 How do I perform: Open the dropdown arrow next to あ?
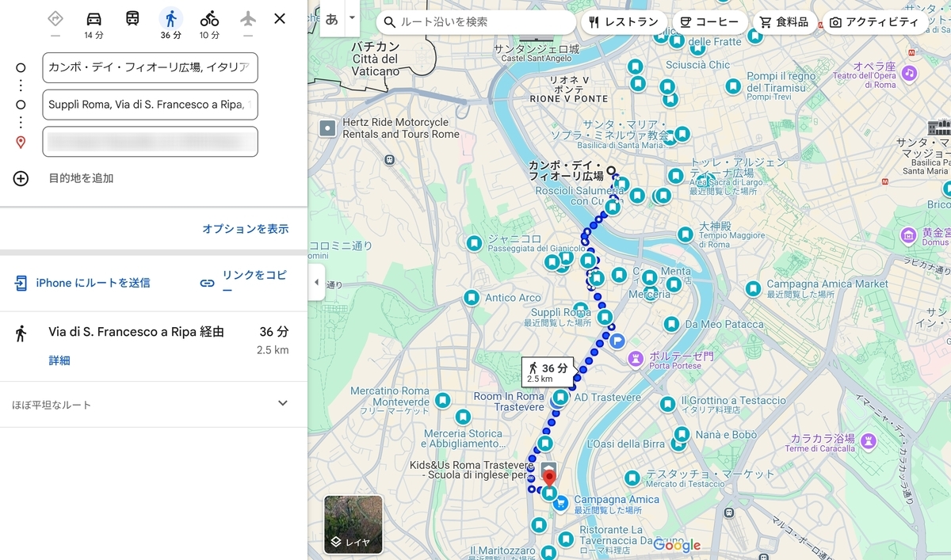click(353, 17)
